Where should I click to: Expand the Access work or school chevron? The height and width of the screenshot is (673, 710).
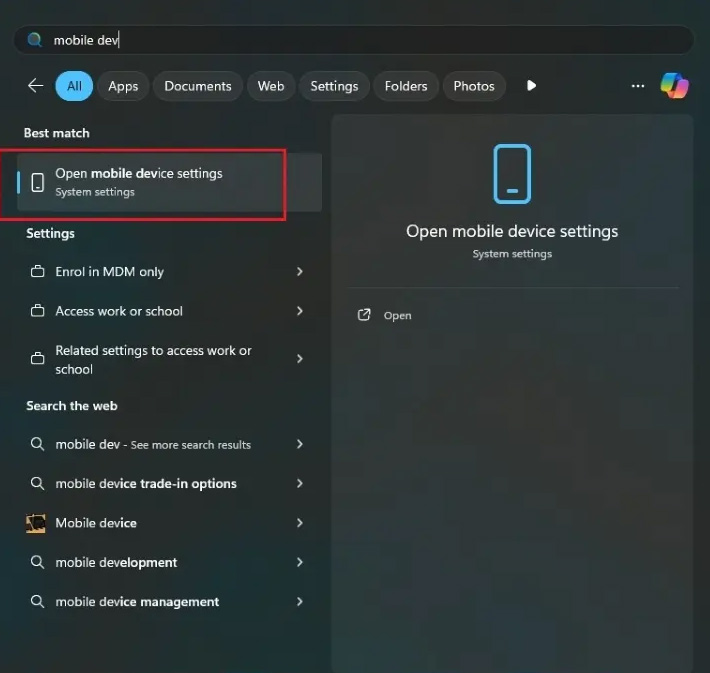point(299,311)
